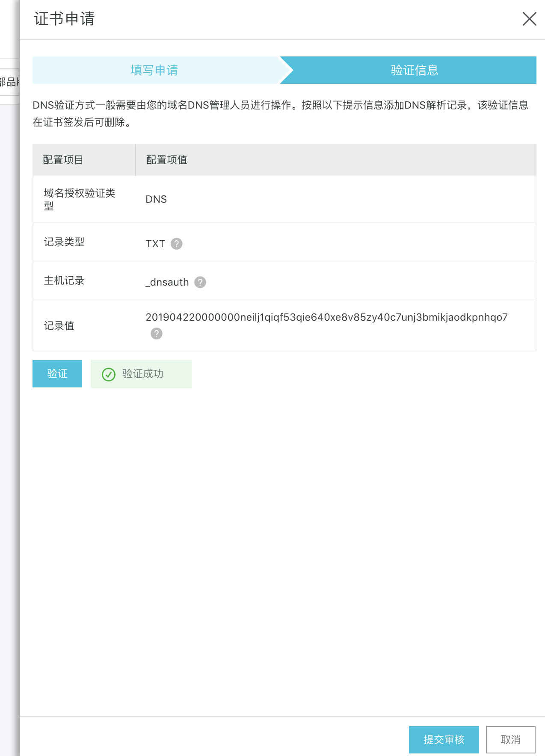Cancel using the 取消 button
Screen dimensions: 545x756
[510, 739]
